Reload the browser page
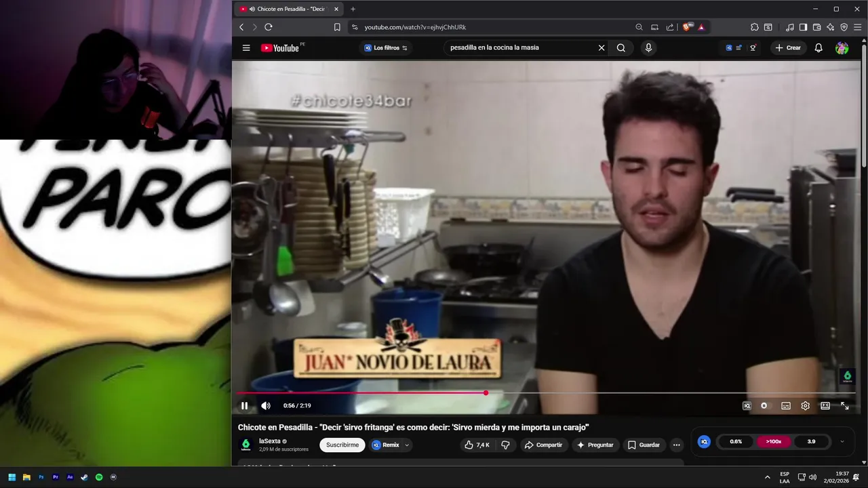 [269, 27]
